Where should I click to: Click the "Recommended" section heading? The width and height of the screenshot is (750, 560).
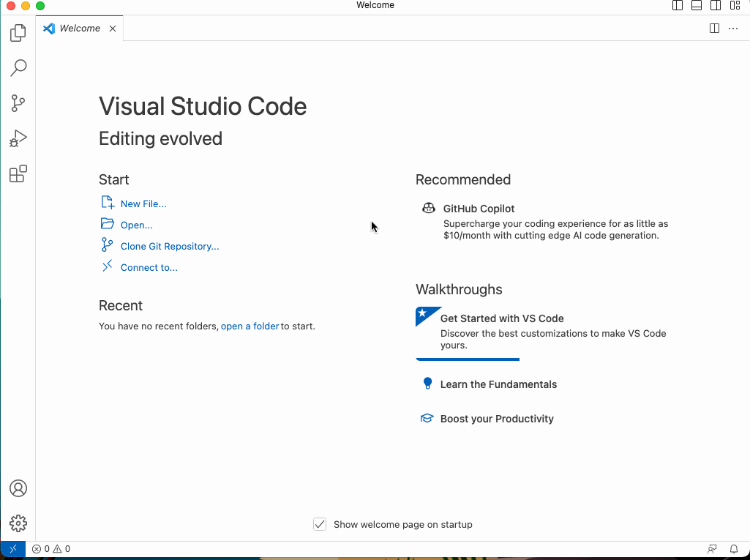coord(463,179)
